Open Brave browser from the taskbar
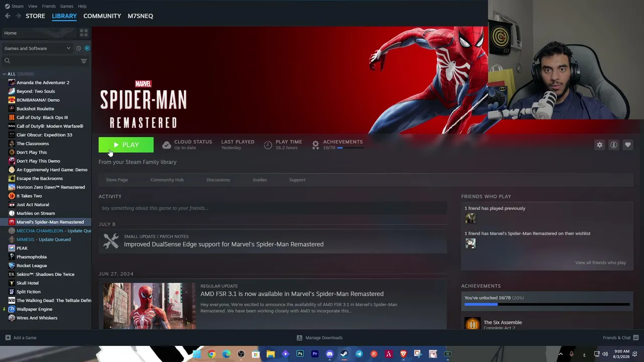The width and height of the screenshot is (644, 362). pyautogui.click(x=403, y=354)
